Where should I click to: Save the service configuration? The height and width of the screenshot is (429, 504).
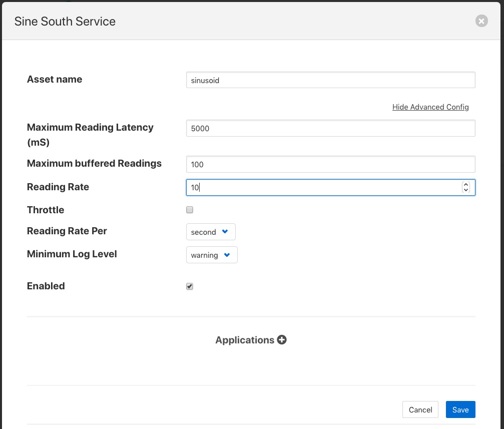pyautogui.click(x=460, y=409)
